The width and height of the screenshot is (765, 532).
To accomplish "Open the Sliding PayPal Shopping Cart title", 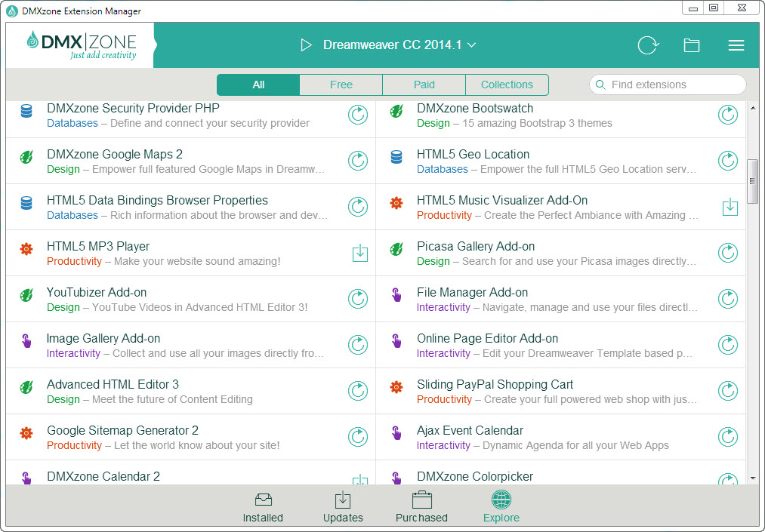I will coord(495,384).
